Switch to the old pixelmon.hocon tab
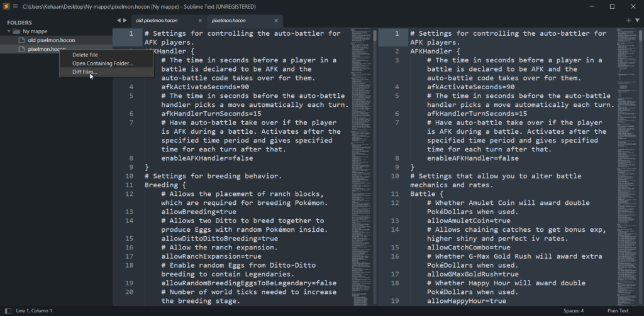Viewport: 644px width, 316px height. coord(169,21)
